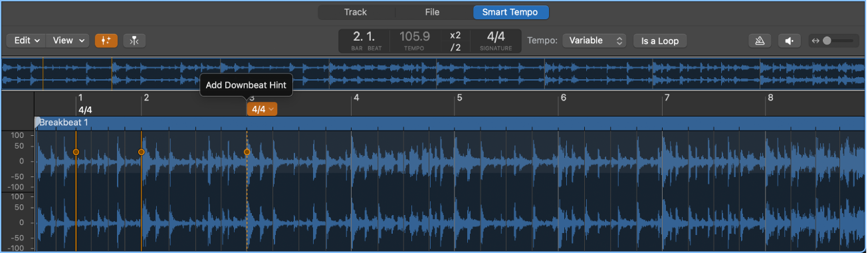
Task: Switch to the File tab
Action: coord(433,12)
